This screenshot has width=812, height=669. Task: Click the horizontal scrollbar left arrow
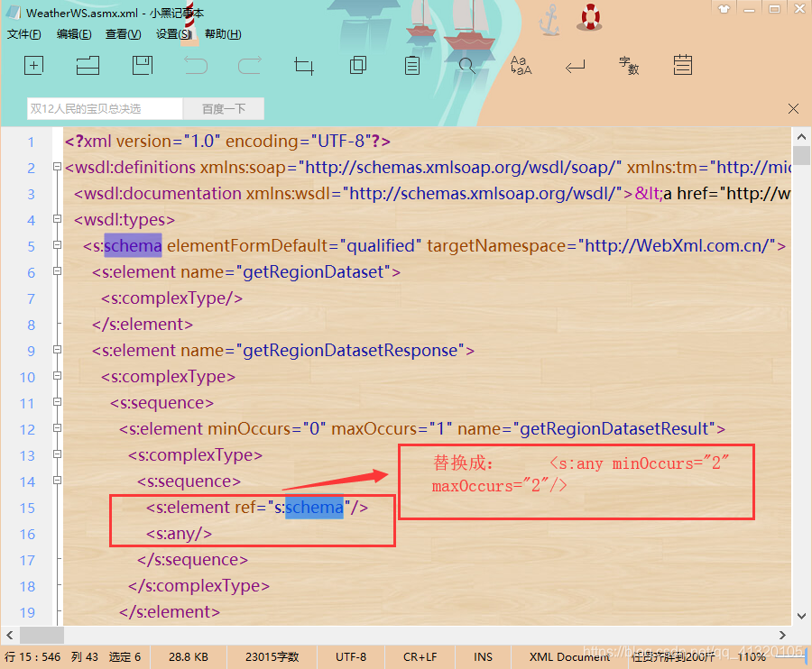coord(10,635)
